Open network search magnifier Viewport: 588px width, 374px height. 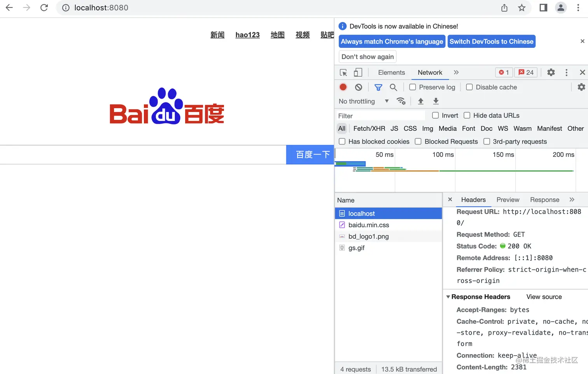394,87
